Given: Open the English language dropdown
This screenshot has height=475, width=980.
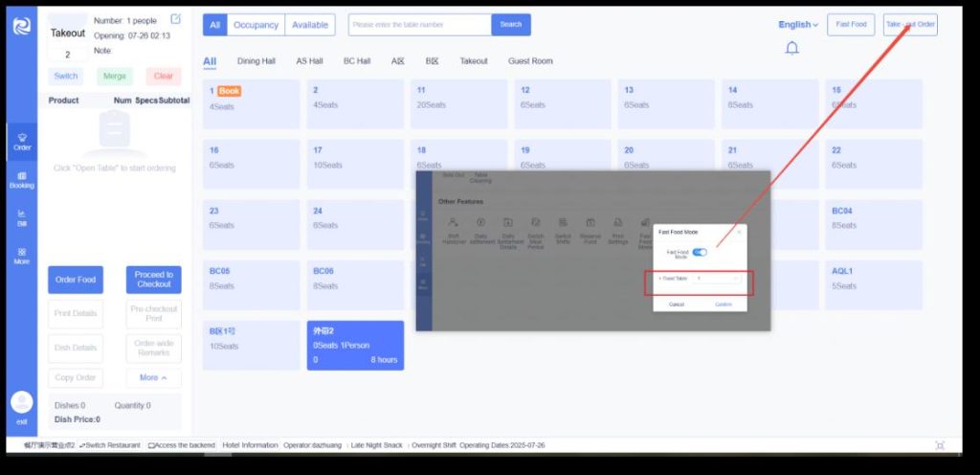Looking at the screenshot, I should point(798,25).
